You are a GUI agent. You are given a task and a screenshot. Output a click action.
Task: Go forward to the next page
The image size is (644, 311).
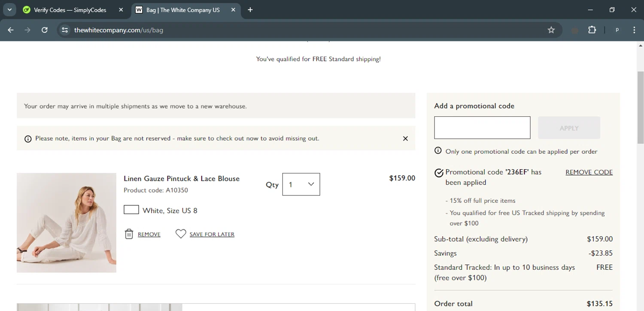(x=27, y=30)
